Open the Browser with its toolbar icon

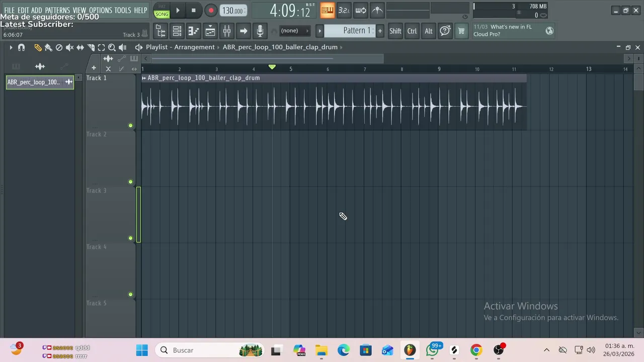[x=160, y=31]
